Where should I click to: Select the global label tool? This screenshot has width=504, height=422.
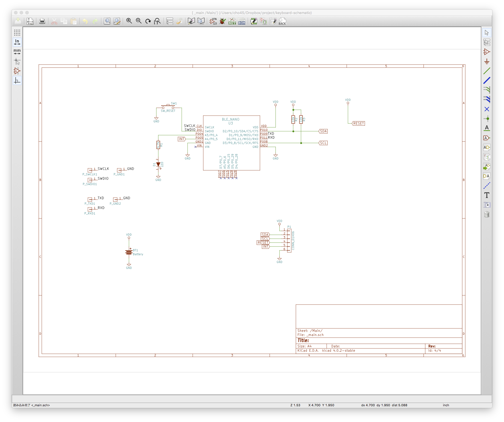(x=487, y=138)
